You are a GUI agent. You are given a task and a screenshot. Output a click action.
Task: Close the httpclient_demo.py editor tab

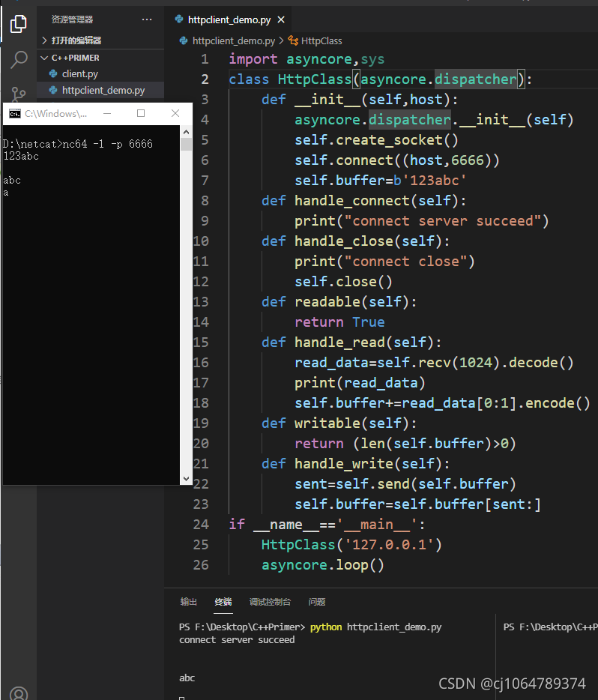tap(281, 19)
